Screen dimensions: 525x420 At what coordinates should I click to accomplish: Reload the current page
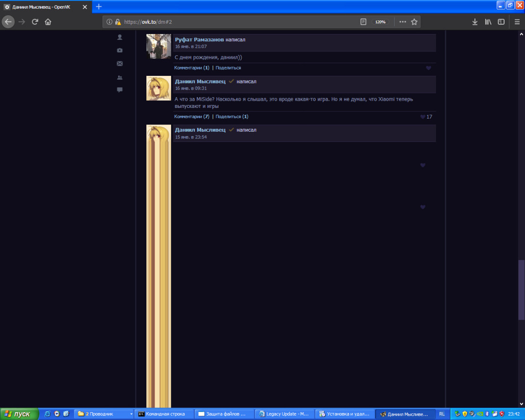(x=35, y=22)
